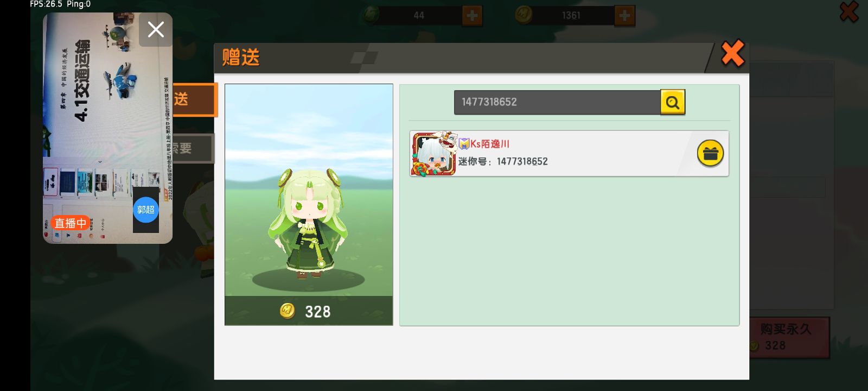Image resolution: width=868 pixels, height=391 pixels.
Task: Tap the 直播中 live badge
Action: point(70,223)
